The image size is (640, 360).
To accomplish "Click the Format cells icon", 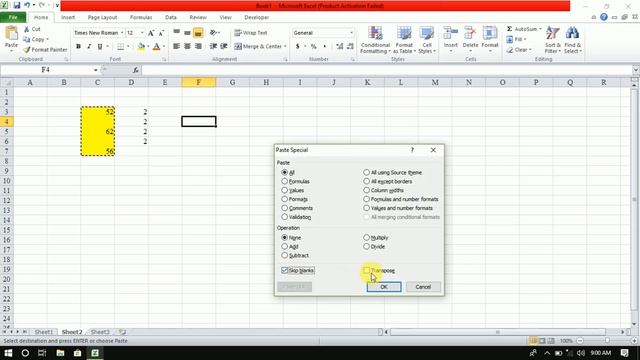I will tap(490, 34).
